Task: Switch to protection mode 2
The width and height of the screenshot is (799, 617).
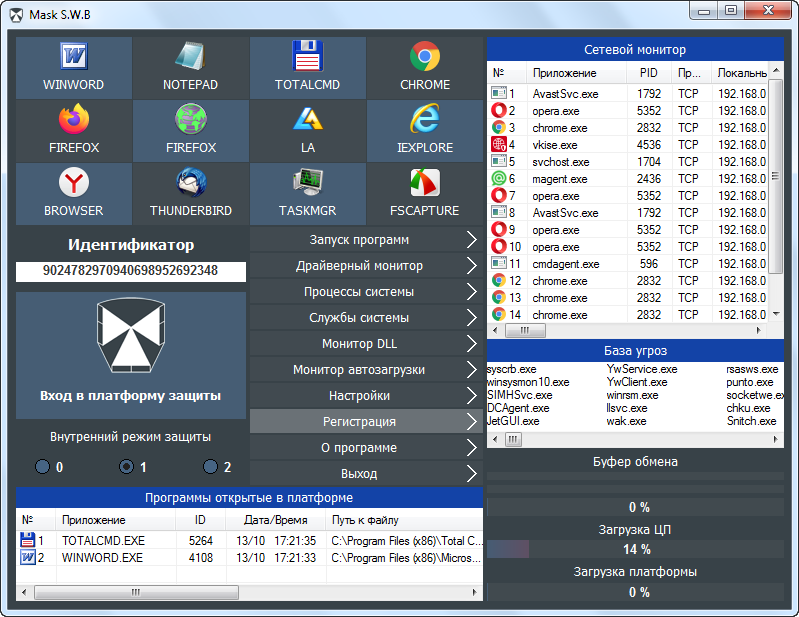Action: click(211, 467)
